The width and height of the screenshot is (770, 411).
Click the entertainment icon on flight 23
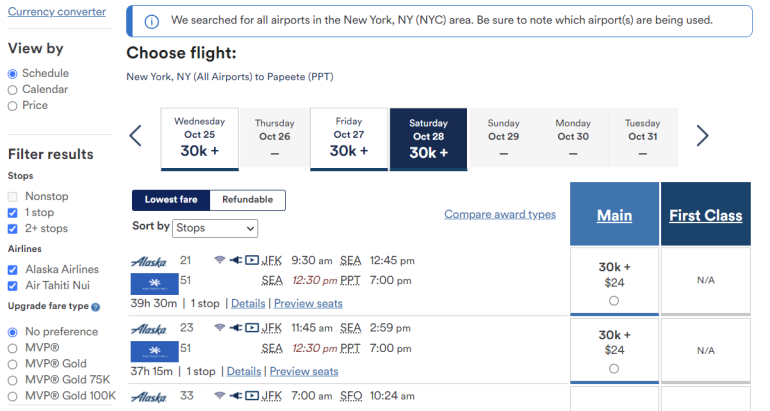click(252, 327)
